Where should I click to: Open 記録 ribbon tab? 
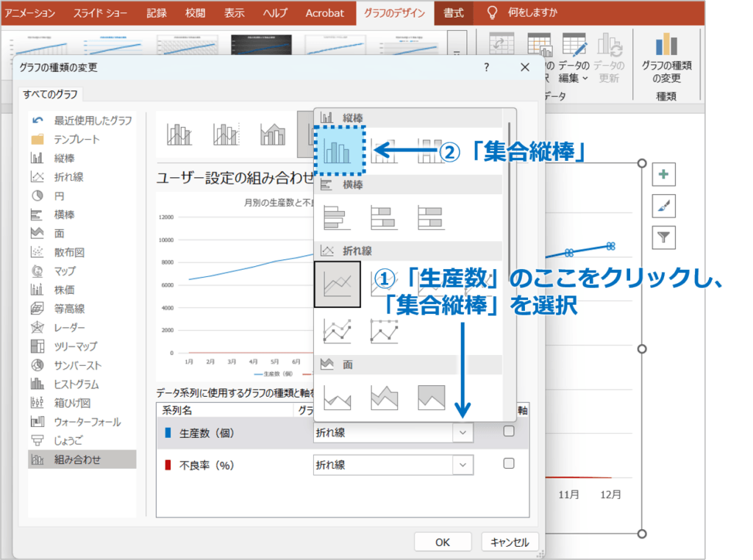pos(157,13)
